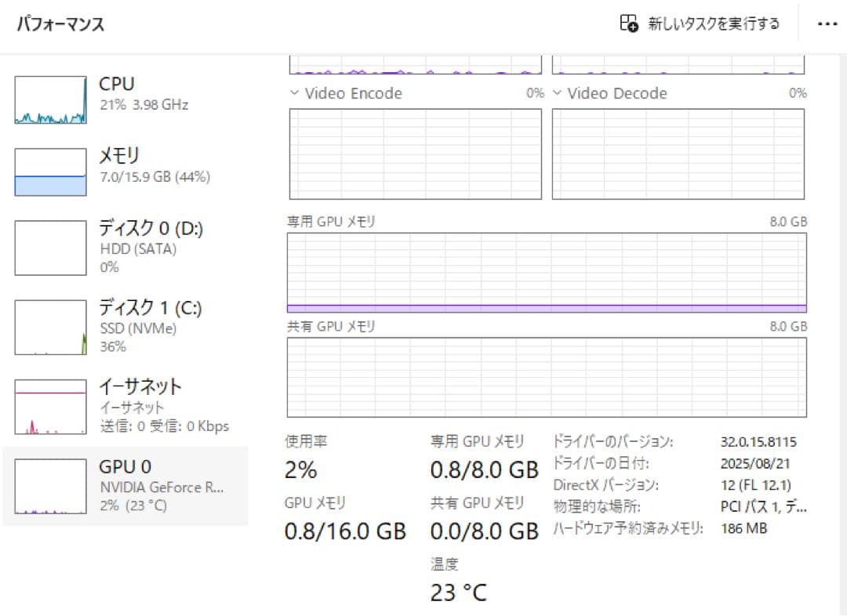This screenshot has height=616, width=847.
Task: Select the イーサネット network graph thumbnail
Action: (50, 407)
